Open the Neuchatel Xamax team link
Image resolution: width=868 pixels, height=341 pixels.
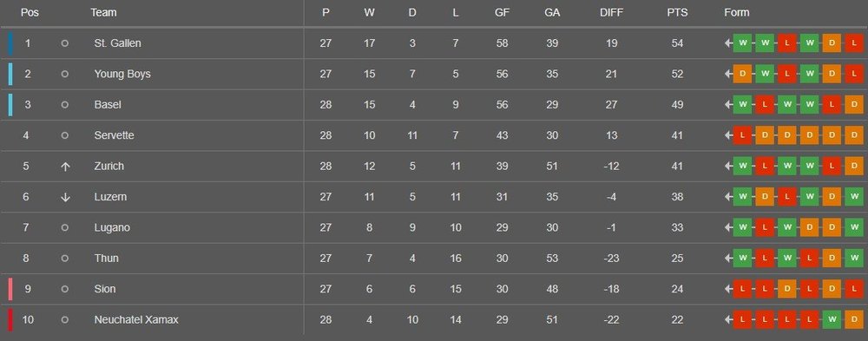[x=136, y=319]
